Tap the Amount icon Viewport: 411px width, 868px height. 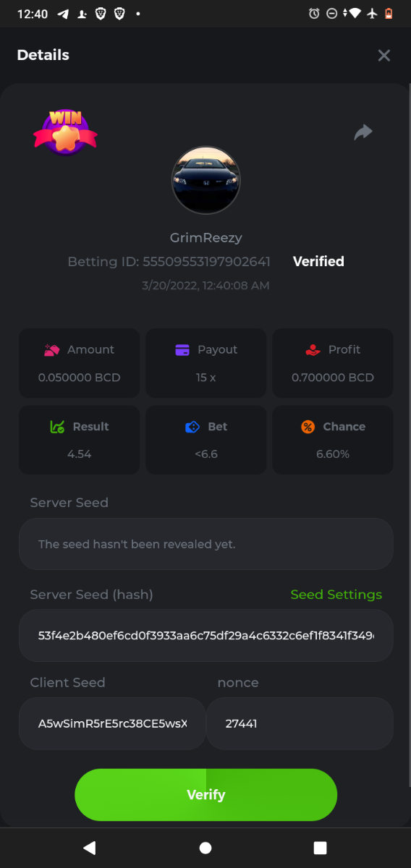(51, 349)
